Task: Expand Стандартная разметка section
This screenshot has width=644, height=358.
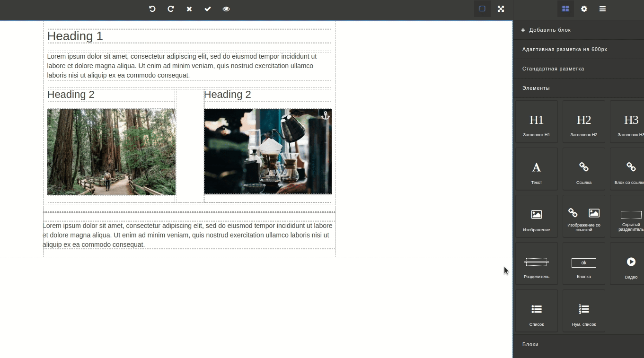Action: pyautogui.click(x=578, y=69)
